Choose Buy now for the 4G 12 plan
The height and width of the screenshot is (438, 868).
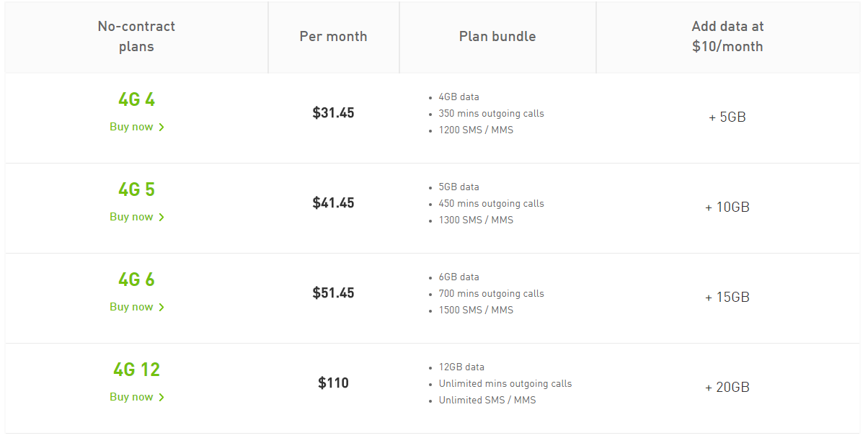132,397
